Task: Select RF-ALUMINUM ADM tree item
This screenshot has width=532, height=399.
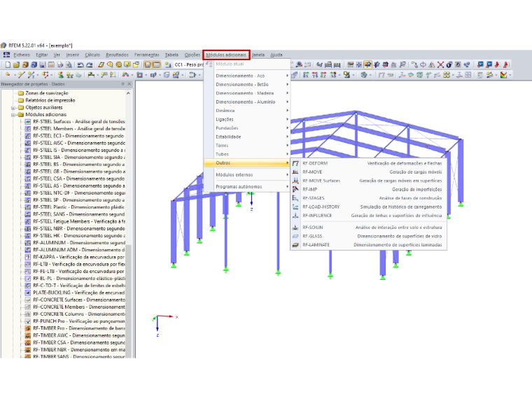Action: pos(78,250)
